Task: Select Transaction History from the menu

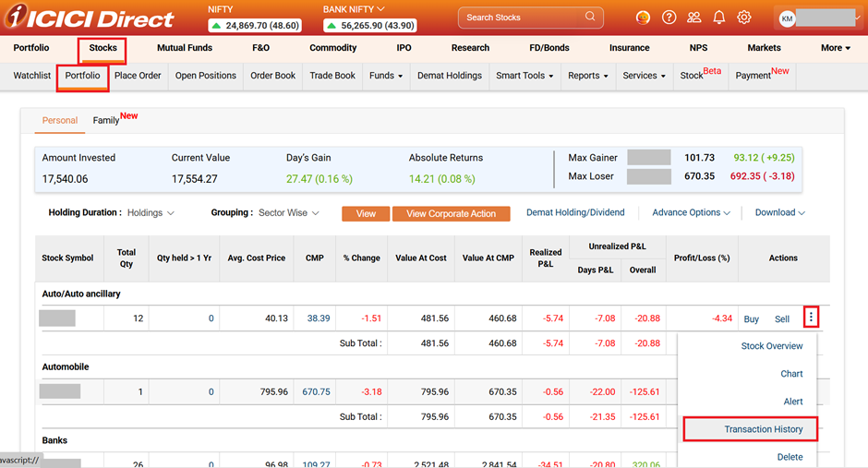Action: [x=763, y=429]
